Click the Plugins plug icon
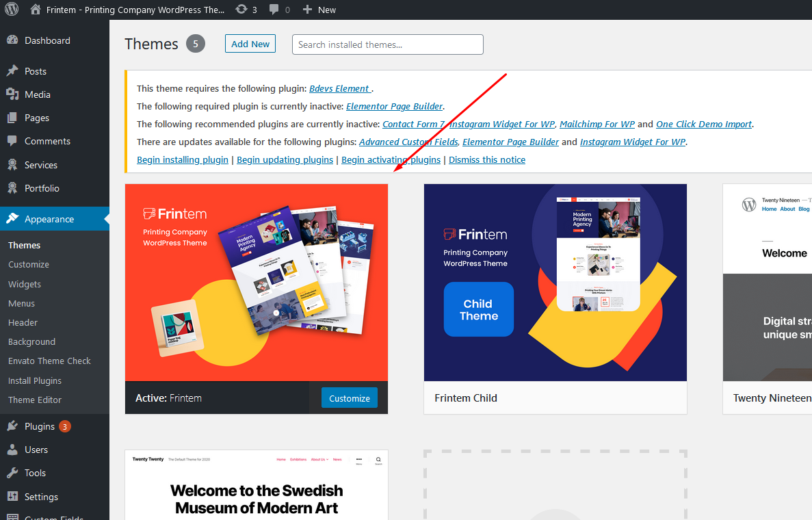Viewport: 812px width, 520px height. (x=12, y=426)
